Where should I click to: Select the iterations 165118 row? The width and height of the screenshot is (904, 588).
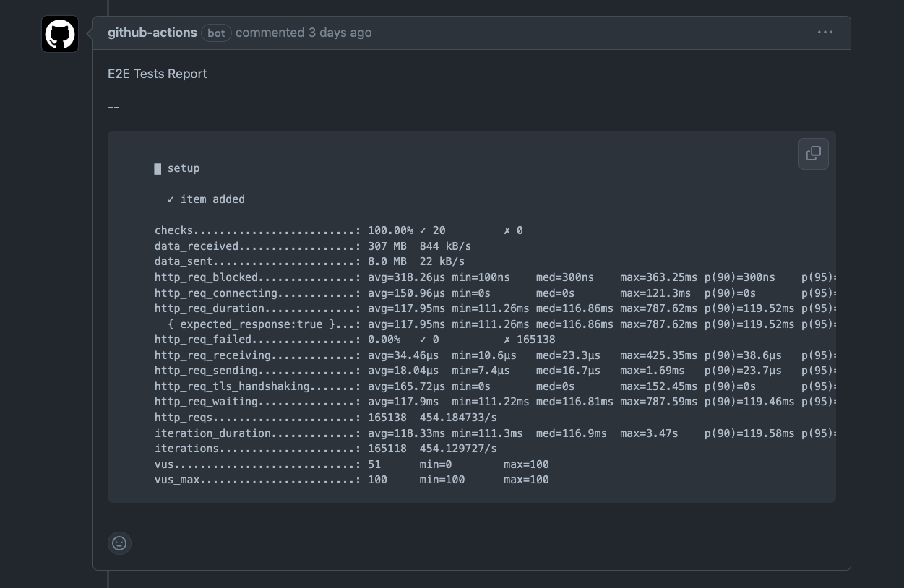coord(326,449)
